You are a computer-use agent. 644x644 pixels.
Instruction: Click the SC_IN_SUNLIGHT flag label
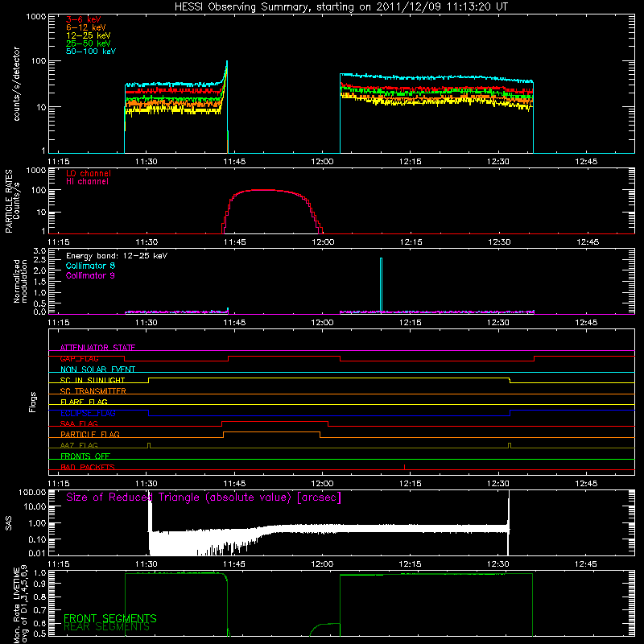pyautogui.click(x=93, y=380)
